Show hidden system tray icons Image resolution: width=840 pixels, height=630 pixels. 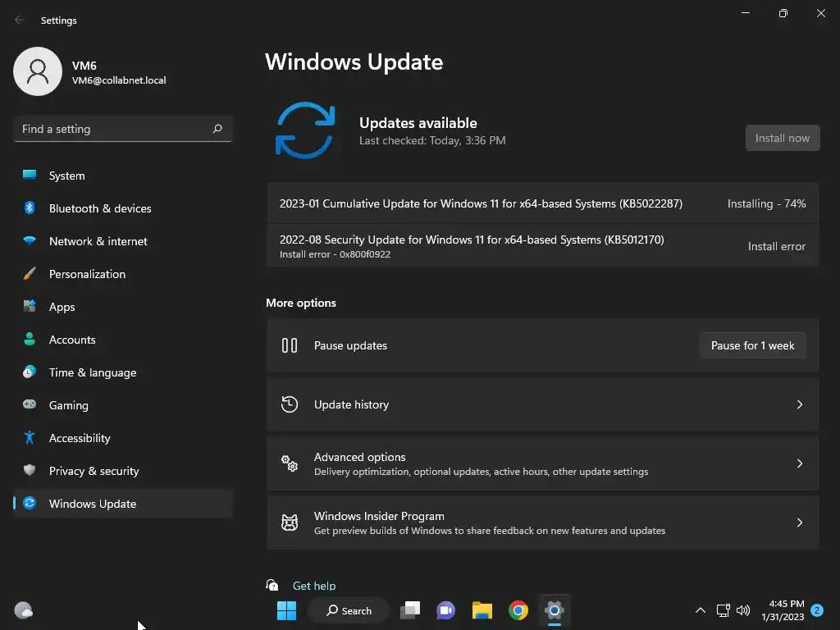point(701,610)
